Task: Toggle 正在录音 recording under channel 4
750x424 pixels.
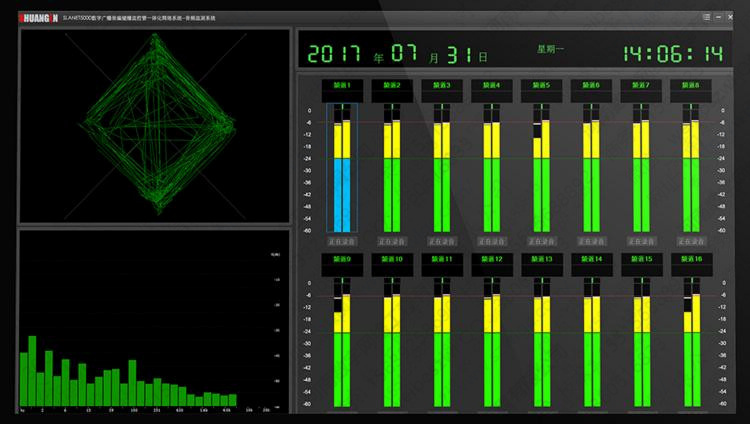Action: (491, 241)
